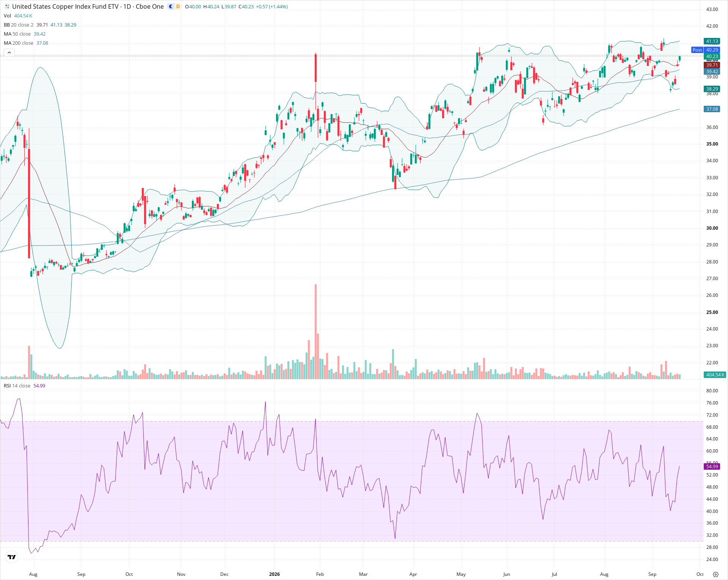Viewport: 728px width, 580px height.
Task: Click the Aug label at left of time axis
Action: tap(33, 574)
